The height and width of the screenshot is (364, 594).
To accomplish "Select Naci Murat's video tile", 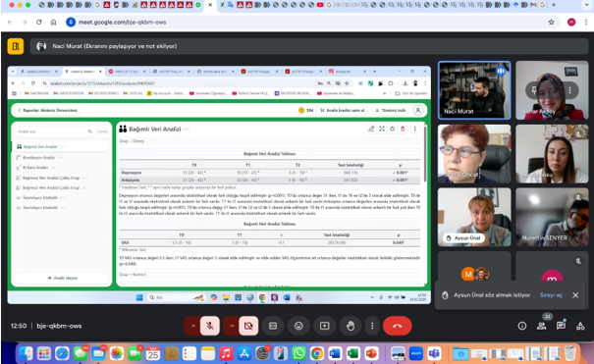I will tap(474, 90).
